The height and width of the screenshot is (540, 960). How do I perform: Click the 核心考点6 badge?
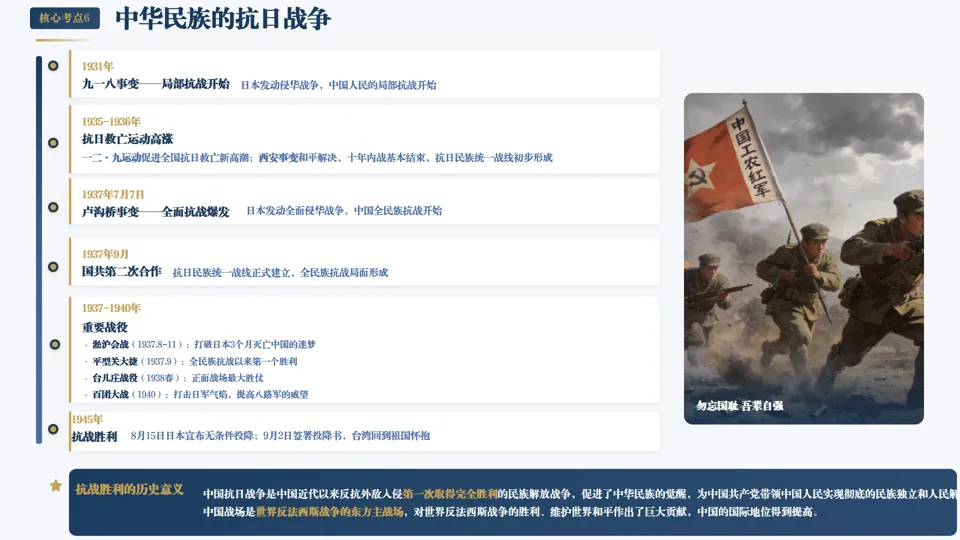click(64, 18)
